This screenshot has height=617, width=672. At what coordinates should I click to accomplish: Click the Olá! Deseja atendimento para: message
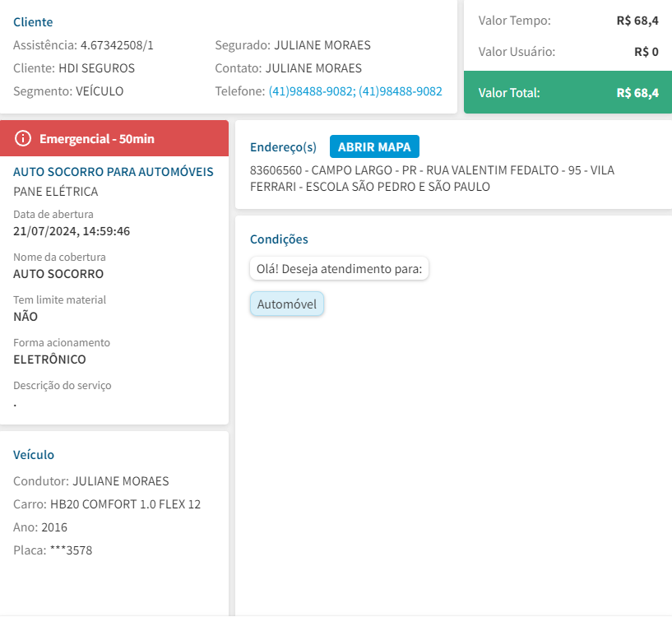339,268
